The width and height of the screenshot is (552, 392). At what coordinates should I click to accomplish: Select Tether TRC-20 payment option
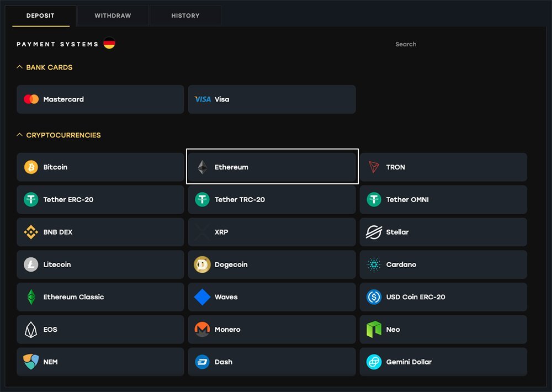coord(271,200)
